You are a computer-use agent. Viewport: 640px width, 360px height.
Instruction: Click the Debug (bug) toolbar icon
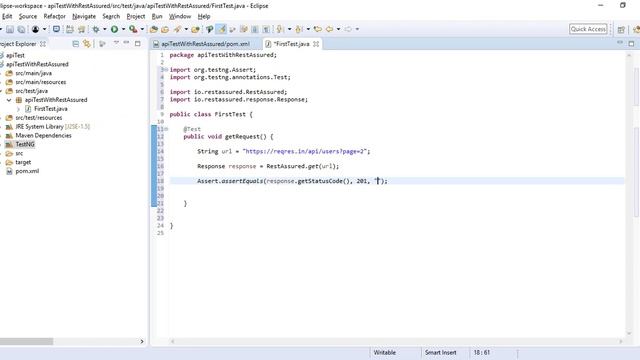tap(96, 29)
